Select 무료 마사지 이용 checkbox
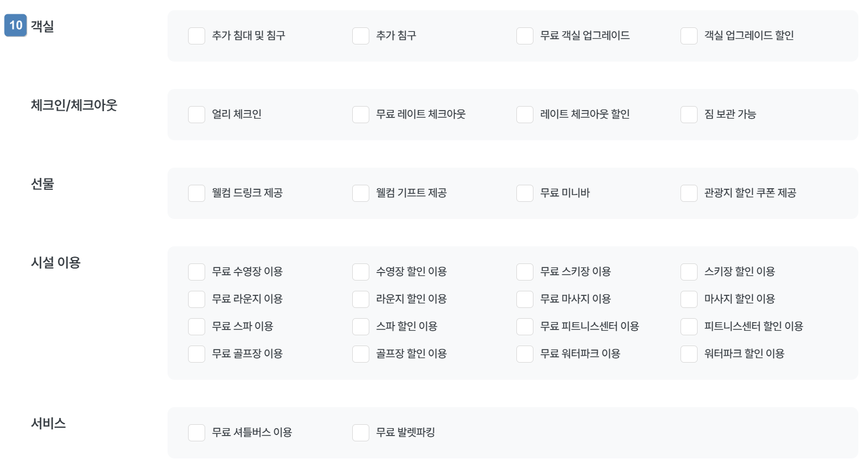Image resolution: width=868 pixels, height=463 pixels. point(525,299)
